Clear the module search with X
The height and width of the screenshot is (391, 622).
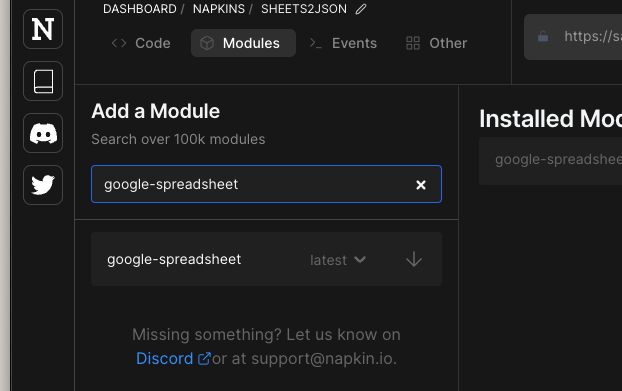point(421,184)
